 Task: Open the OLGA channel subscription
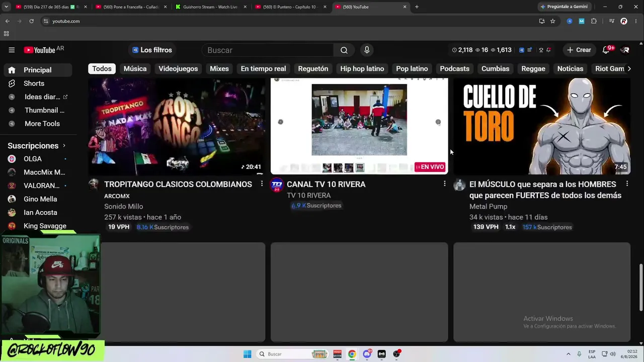pyautogui.click(x=38, y=159)
